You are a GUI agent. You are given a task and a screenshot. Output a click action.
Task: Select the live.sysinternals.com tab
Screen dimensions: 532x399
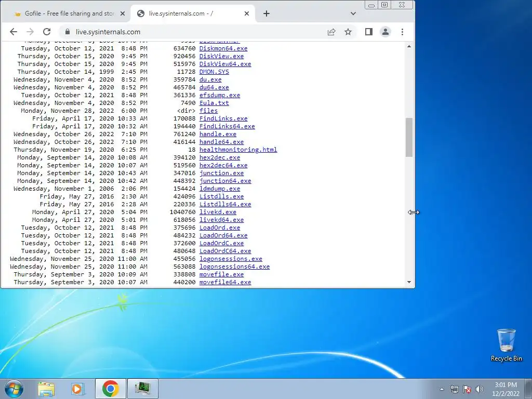193,14
